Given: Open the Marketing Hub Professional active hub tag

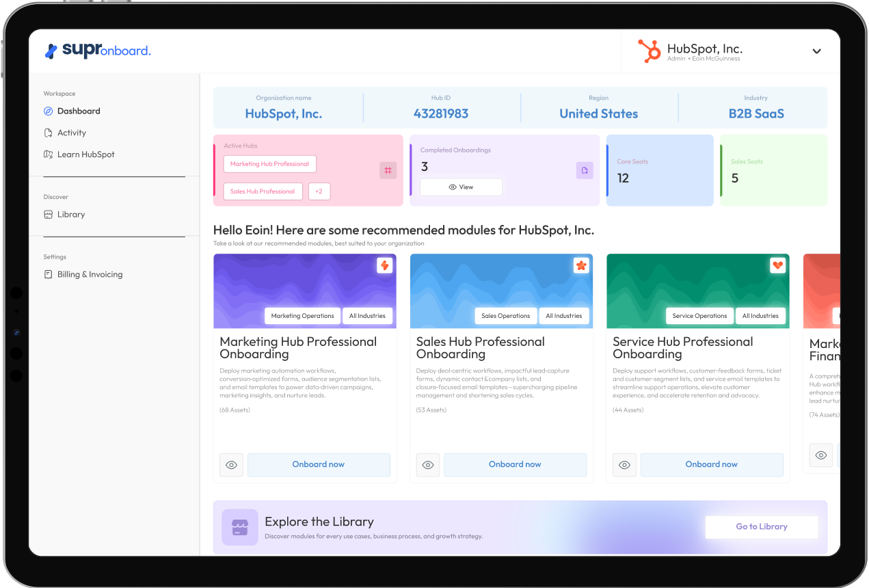Looking at the screenshot, I should (x=269, y=164).
